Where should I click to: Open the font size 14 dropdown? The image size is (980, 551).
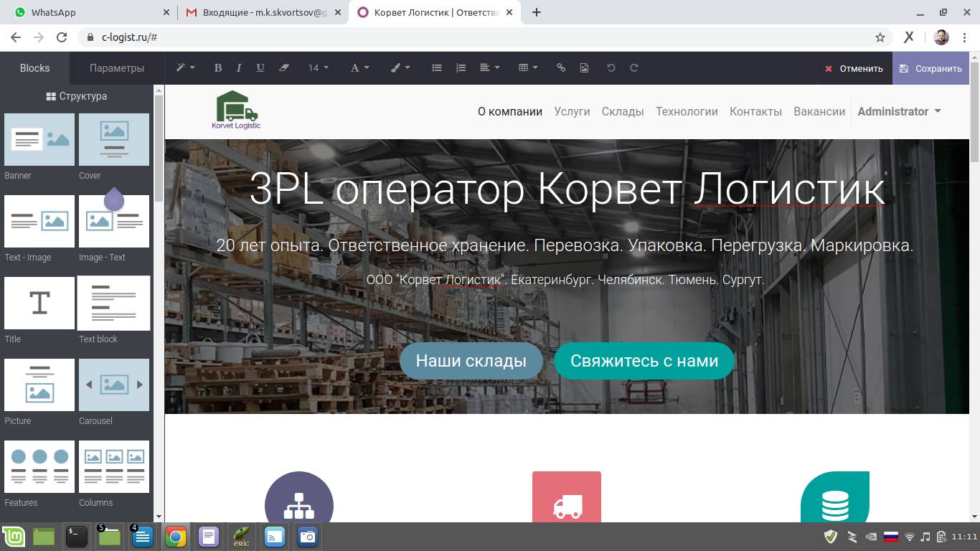(318, 68)
